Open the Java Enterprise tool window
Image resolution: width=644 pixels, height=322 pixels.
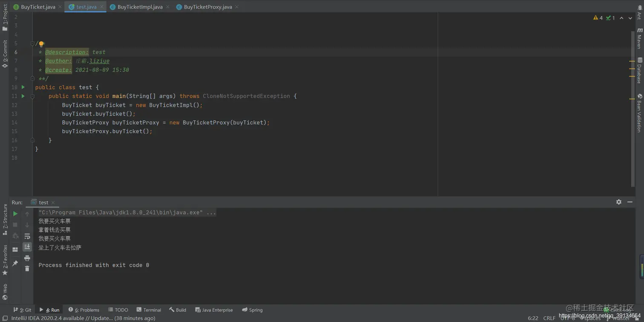point(214,310)
